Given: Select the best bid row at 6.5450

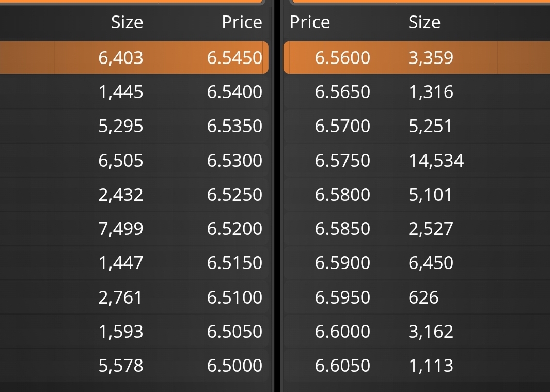Looking at the screenshot, I should pyautogui.click(x=134, y=57).
